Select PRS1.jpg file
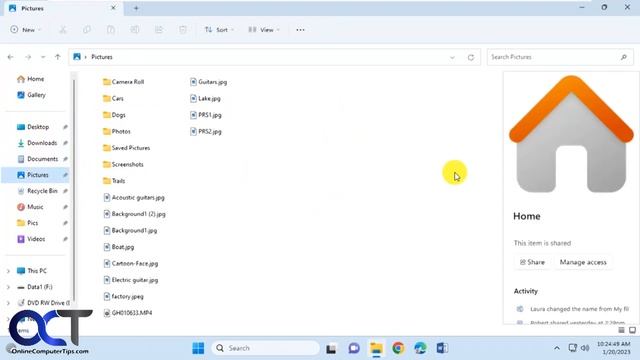 206,115
